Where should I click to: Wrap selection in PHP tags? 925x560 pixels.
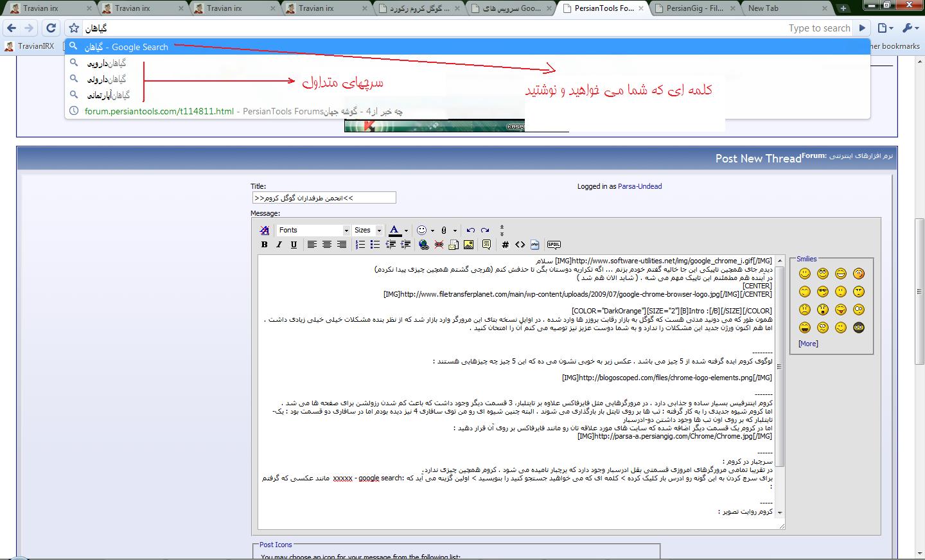(x=534, y=245)
